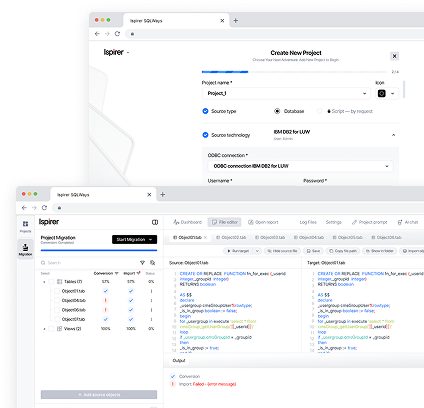Click the Show in folder button
Image resolution: width=424 pixels, height=408 pixels.
(380, 251)
